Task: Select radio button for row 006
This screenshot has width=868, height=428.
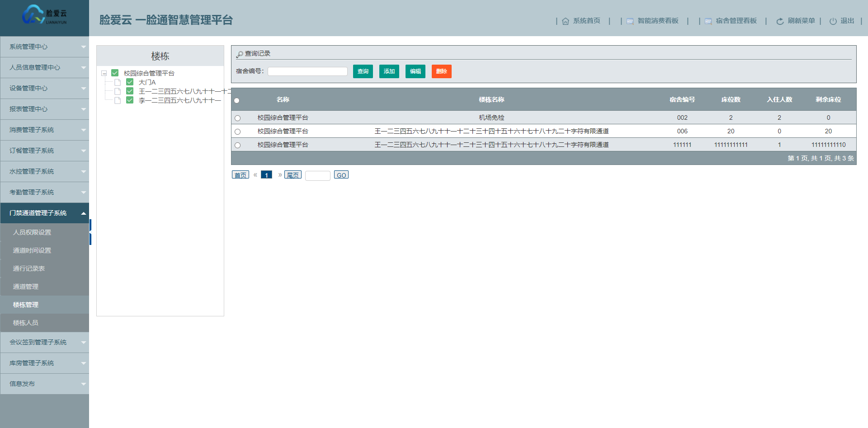Action: (238, 132)
